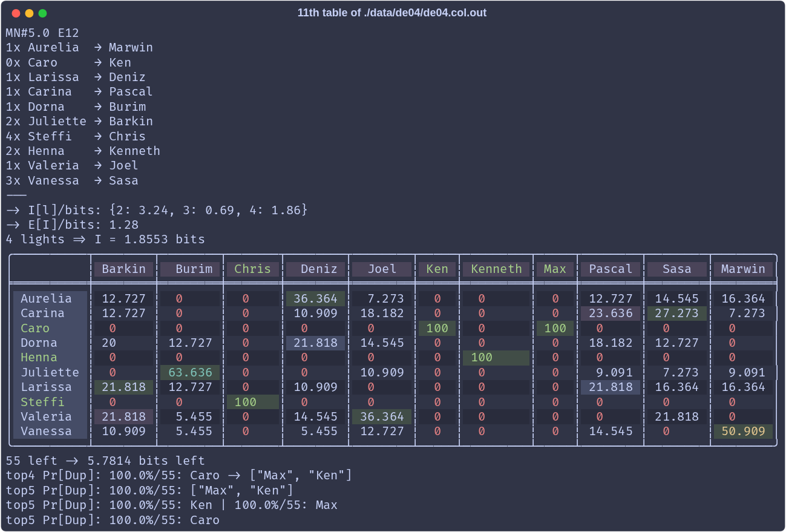Click the 23.636 cell in Carina's Pascal column
This screenshot has width=786, height=532.
tap(611, 313)
